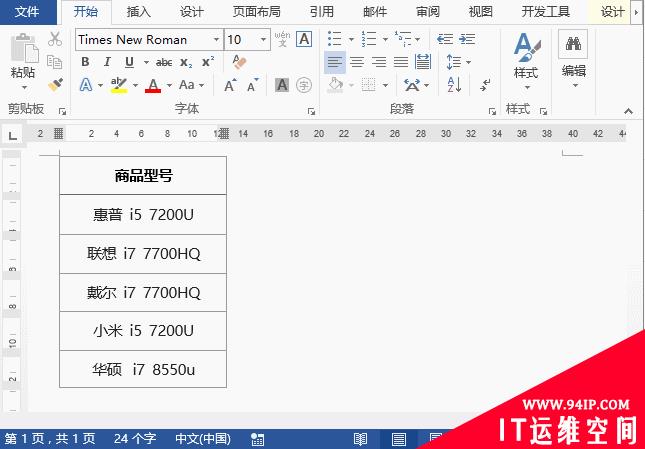The image size is (645, 449).
Task: Switch to the 引用 tab
Action: [322, 12]
